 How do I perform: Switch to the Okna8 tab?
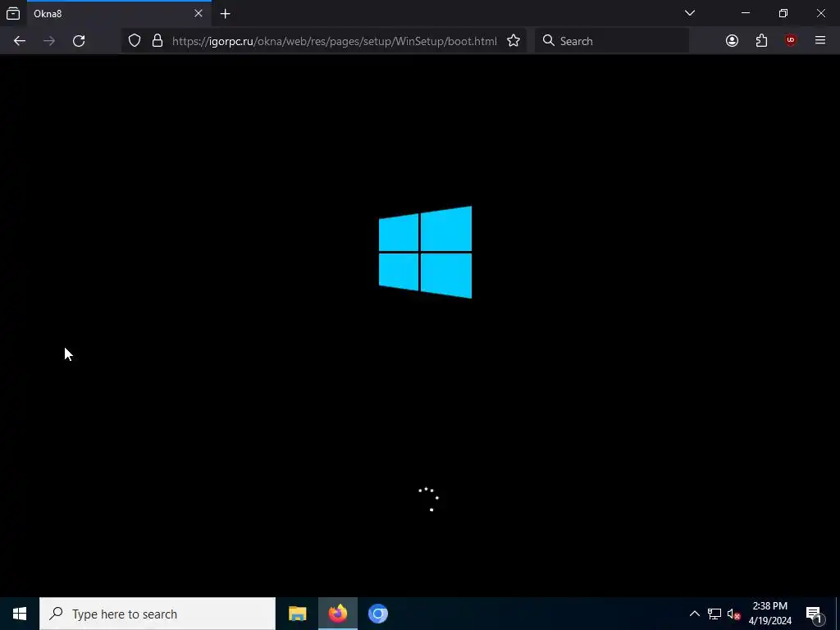[119, 13]
